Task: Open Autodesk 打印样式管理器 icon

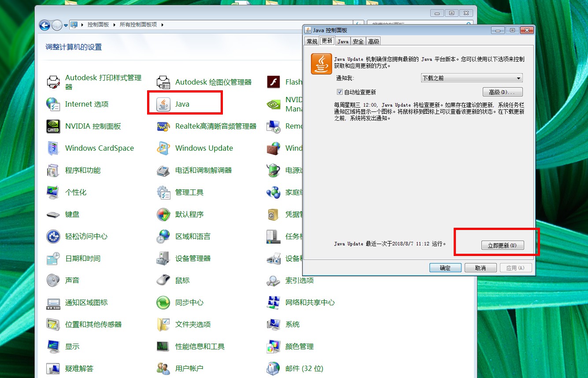Action: (53, 82)
